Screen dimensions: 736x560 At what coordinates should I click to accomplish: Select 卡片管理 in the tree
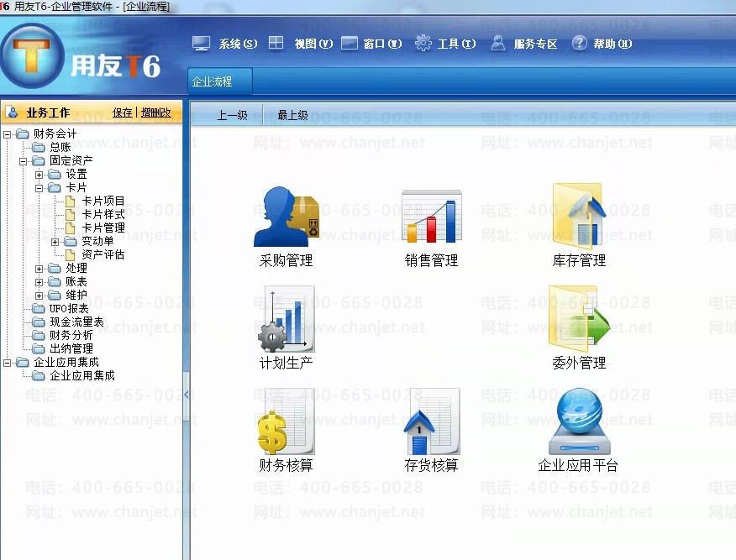pos(103,228)
